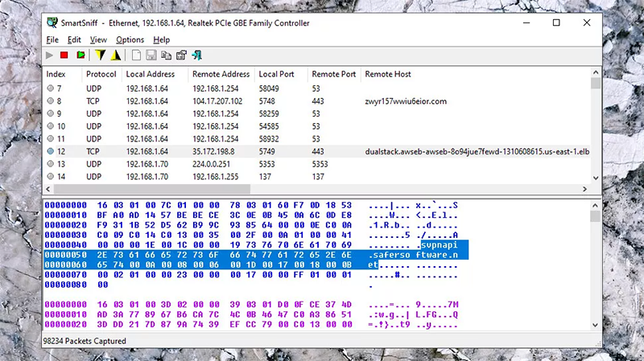
Task: Open the Options menu
Action: 130,39
